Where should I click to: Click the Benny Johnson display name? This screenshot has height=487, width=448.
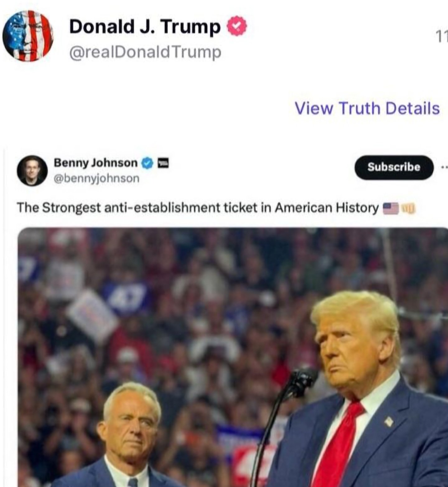96,163
